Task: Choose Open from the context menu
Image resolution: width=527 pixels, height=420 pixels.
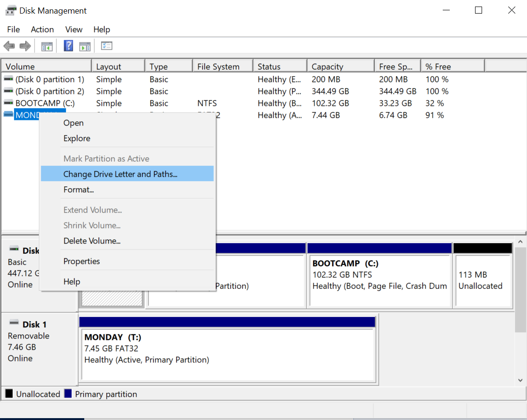Action: (127, 123)
